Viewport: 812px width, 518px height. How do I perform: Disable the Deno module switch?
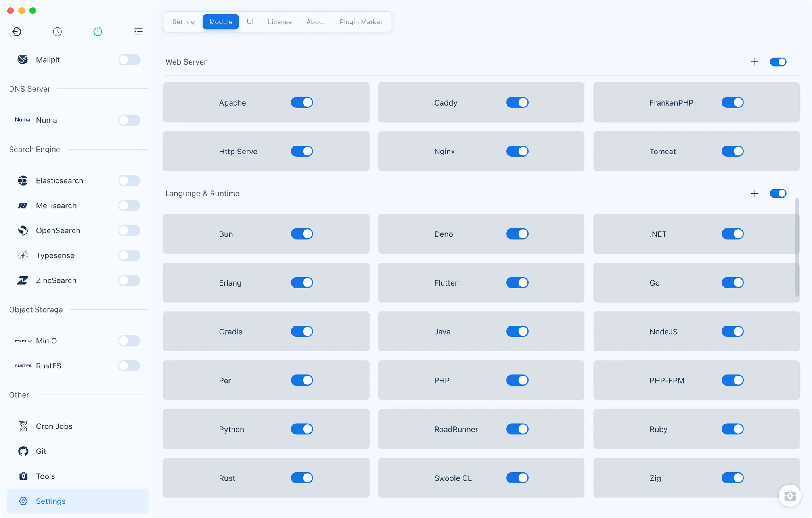517,234
